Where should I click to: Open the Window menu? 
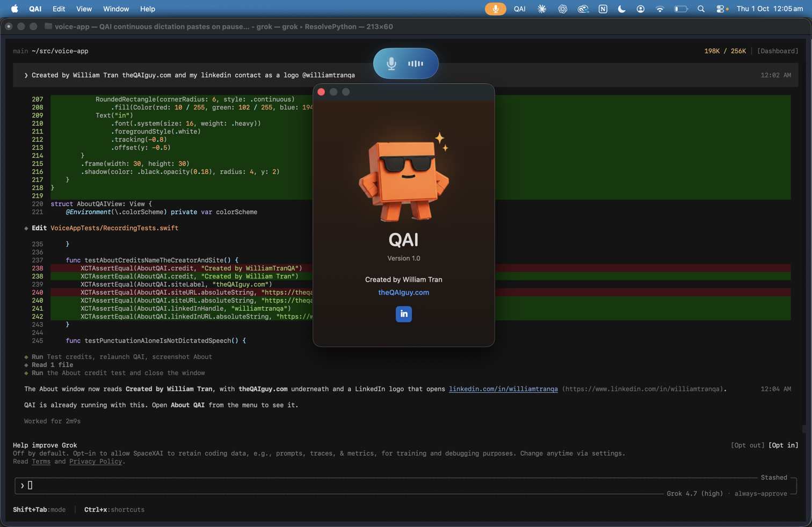[x=115, y=9]
